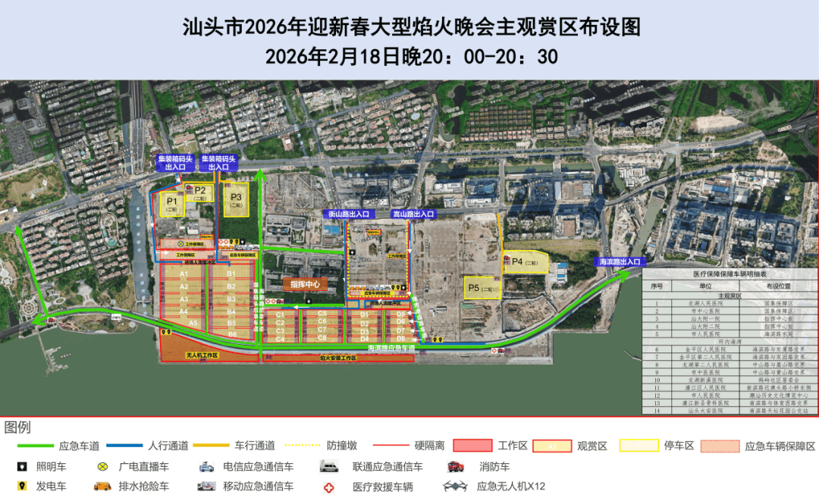Screen dimensions: 819x504
Task: Click the orange 指挥中心 label on map
Action: pos(306,284)
